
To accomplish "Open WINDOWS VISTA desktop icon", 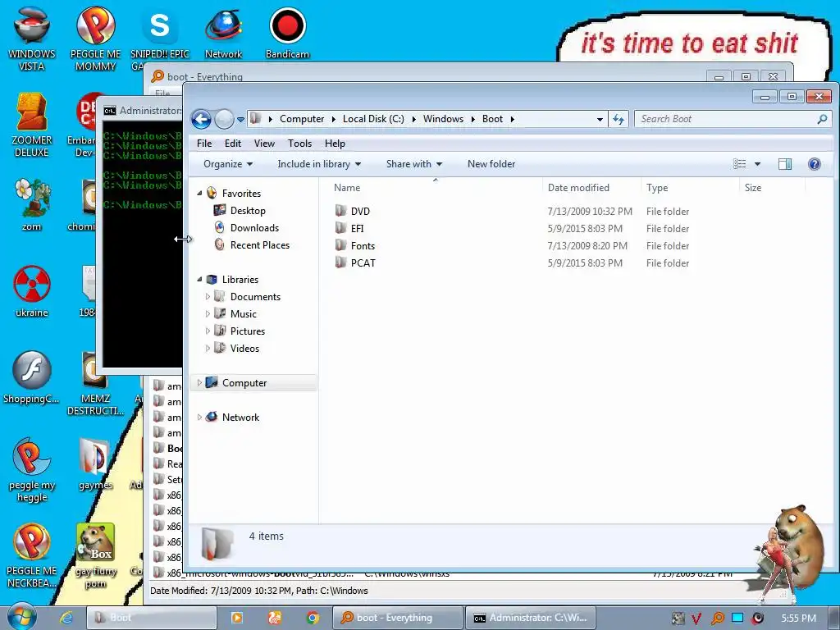I will 32,38.
